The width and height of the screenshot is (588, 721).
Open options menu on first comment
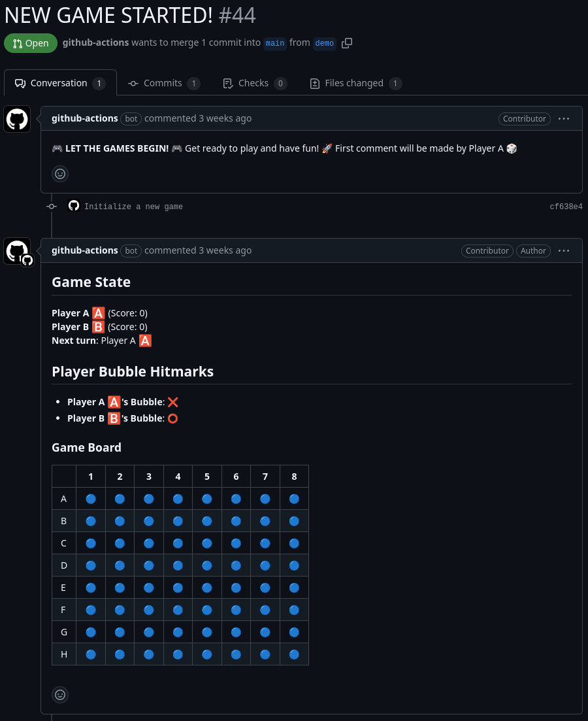point(564,118)
